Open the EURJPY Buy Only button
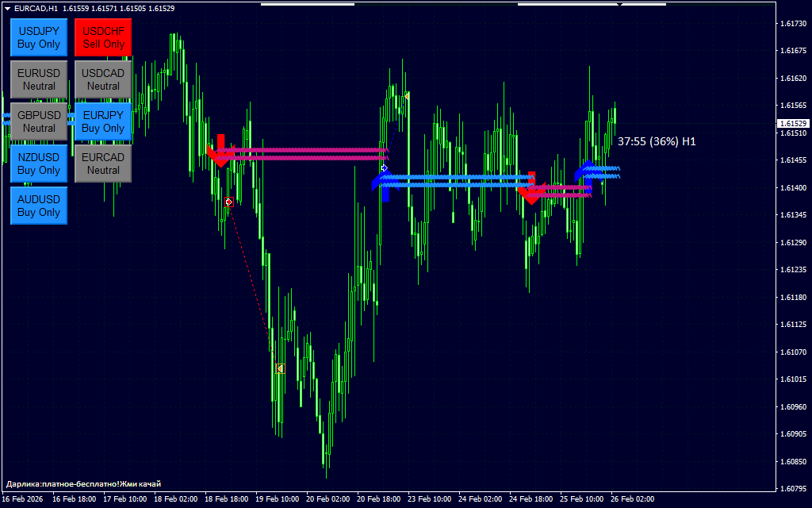Screen dimensions: 812x508 [103, 121]
